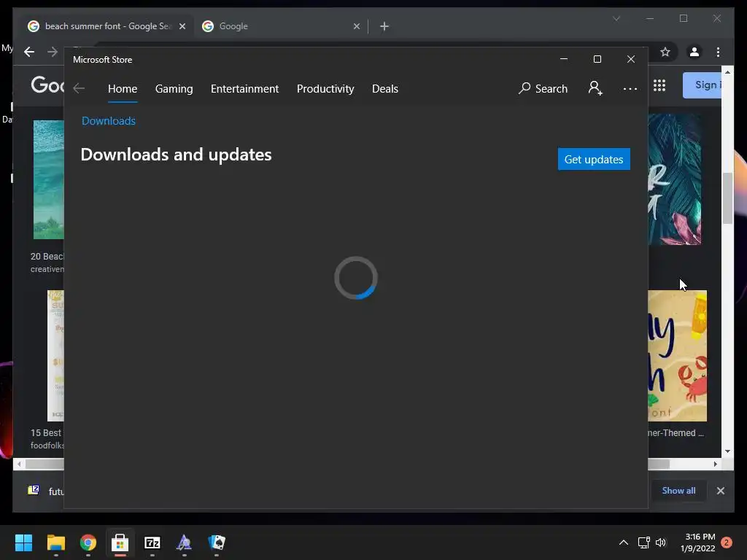This screenshot has height=560, width=747.
Task: Open Search in Microsoft Store
Action: pyautogui.click(x=543, y=88)
